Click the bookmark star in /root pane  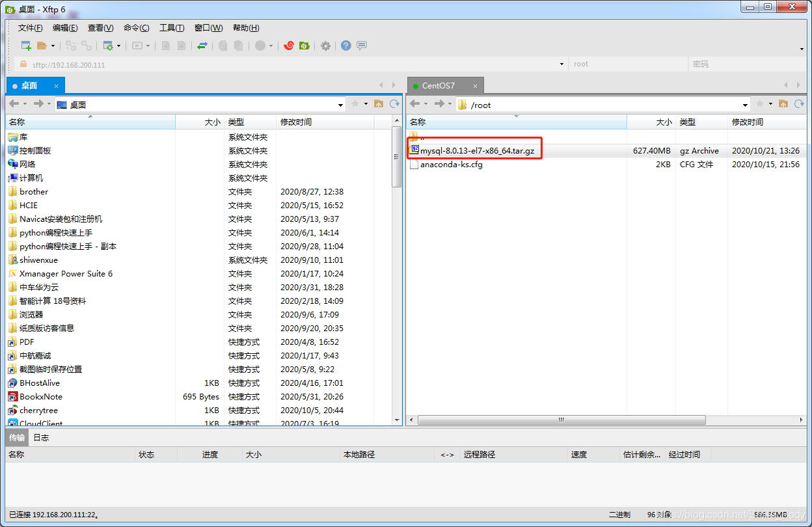click(760, 104)
